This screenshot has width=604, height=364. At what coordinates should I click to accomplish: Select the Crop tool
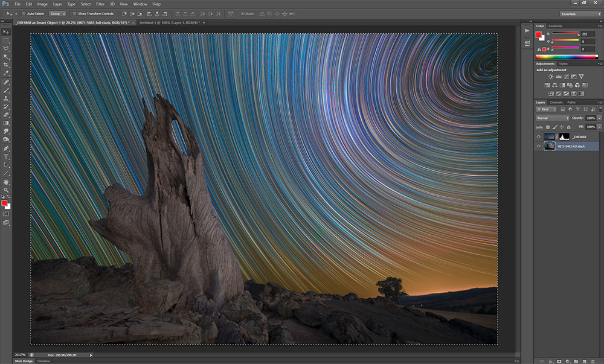[6, 65]
